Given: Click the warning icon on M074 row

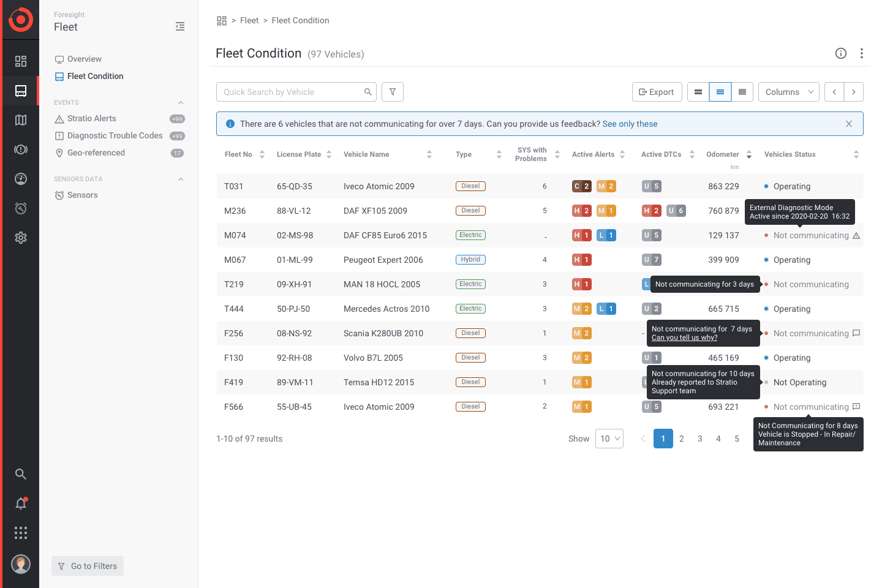Looking at the screenshot, I should tap(856, 236).
